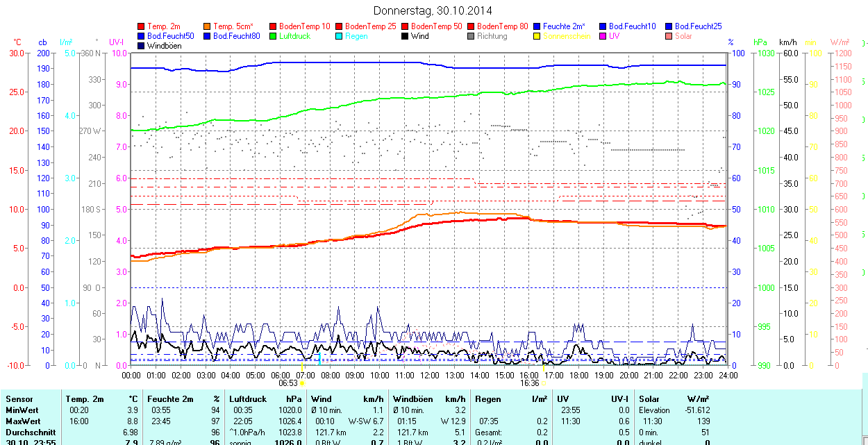Viewport: 868px width, 445px height.
Task: Click the 16:36 sunset time marker
Action: click(x=529, y=383)
